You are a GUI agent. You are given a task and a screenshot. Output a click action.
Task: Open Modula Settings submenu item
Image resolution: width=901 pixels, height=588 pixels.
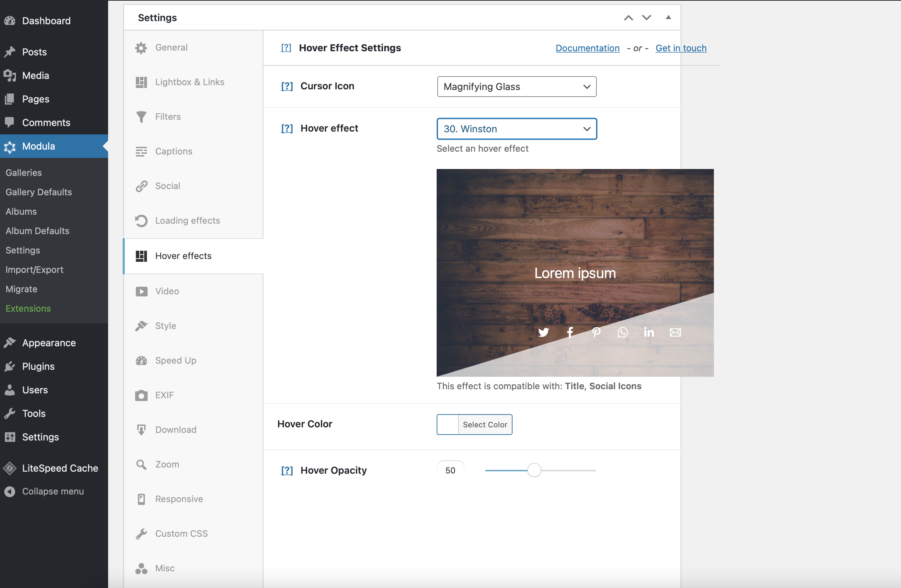tap(23, 250)
